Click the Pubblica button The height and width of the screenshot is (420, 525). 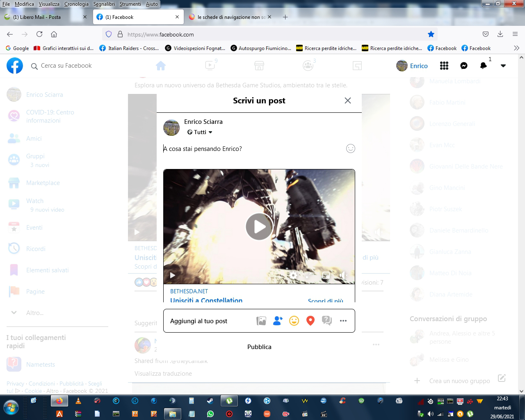coord(259,347)
